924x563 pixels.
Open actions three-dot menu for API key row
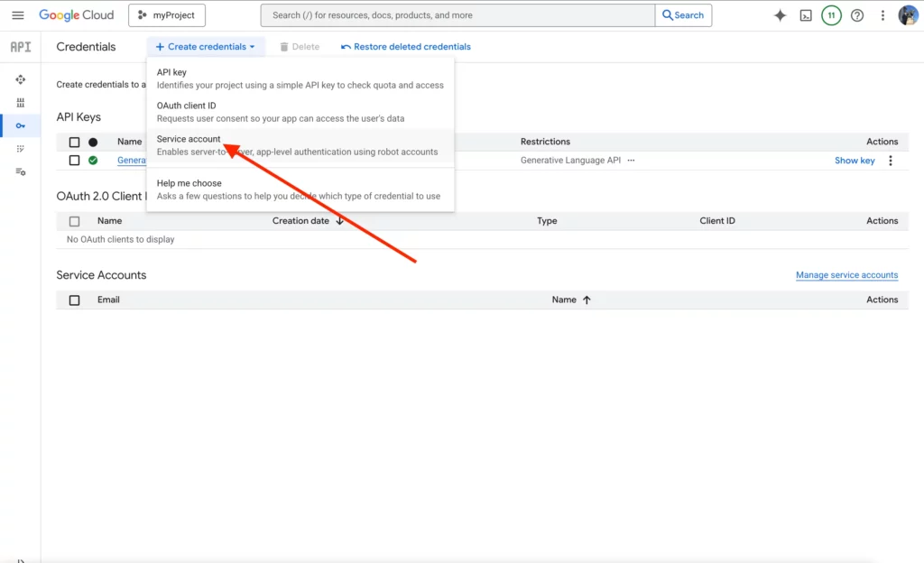[x=891, y=161]
